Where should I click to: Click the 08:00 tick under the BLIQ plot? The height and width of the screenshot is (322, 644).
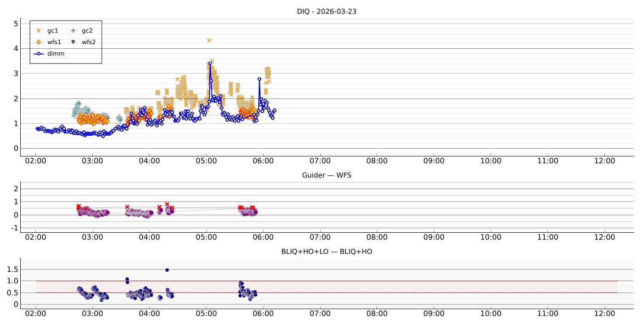(x=377, y=314)
